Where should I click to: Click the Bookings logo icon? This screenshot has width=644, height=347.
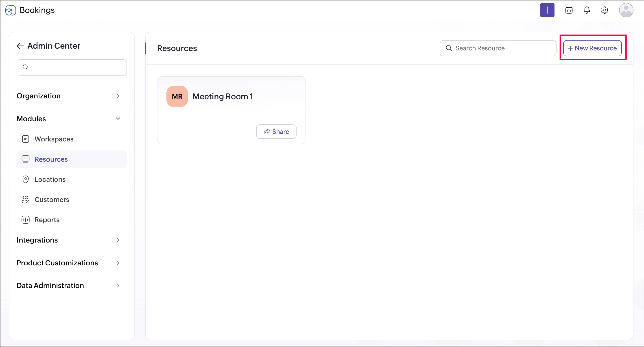click(x=11, y=10)
